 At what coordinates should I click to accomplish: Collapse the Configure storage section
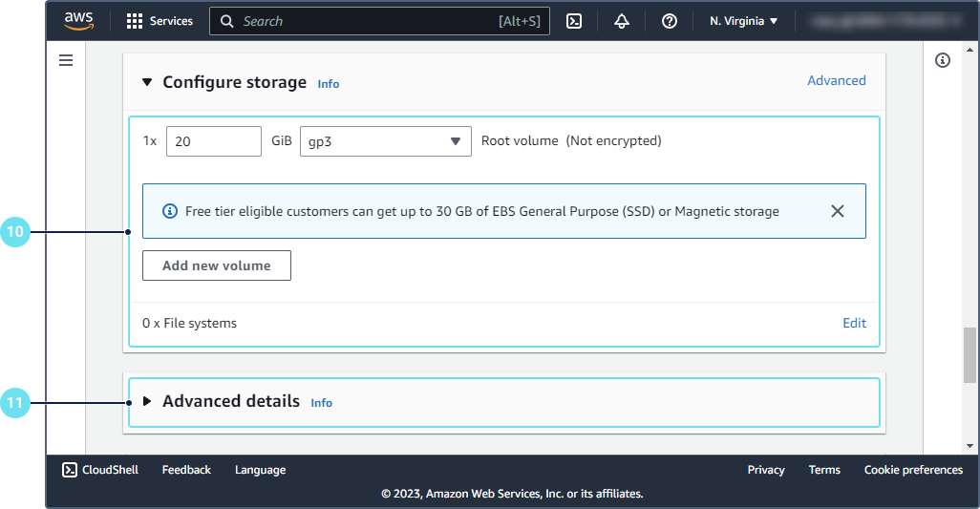click(147, 82)
